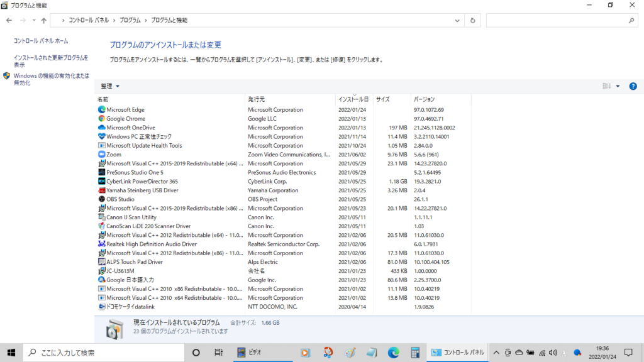Click the Google 日本語入力 icon
644x362 pixels.
point(101,280)
